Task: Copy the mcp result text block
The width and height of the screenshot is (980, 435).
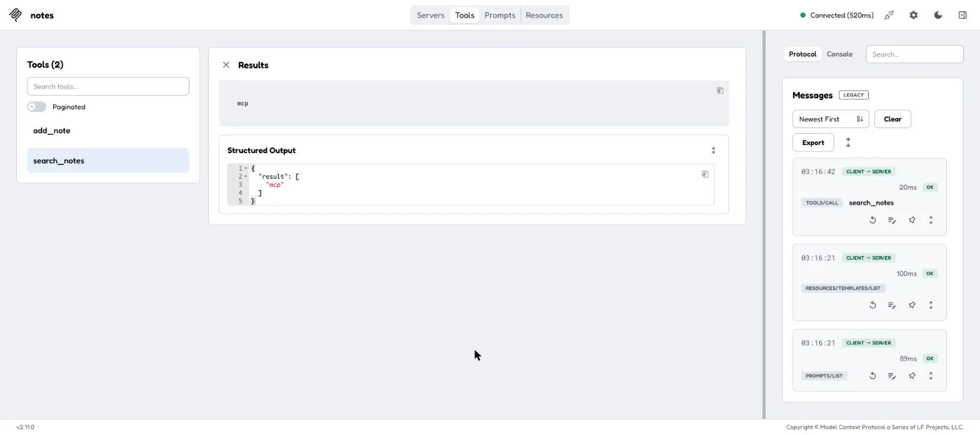Action: [x=720, y=91]
